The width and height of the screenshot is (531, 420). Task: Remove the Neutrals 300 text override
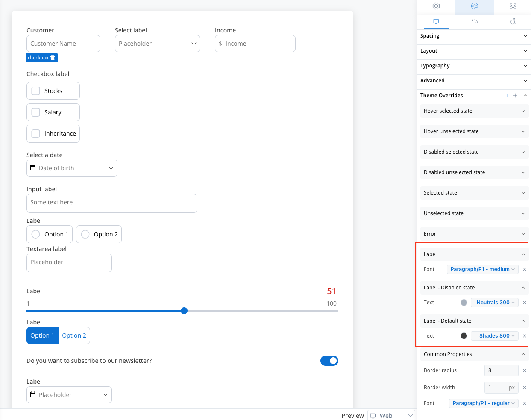525,303
